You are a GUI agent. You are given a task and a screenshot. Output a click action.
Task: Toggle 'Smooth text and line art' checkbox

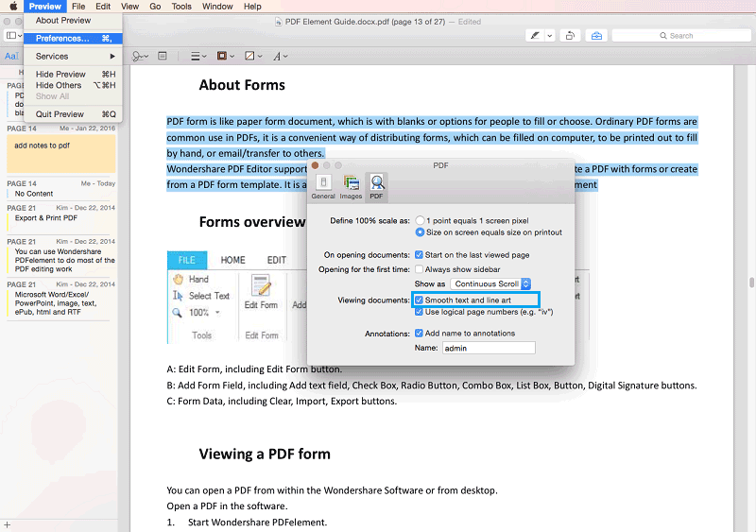(x=419, y=300)
